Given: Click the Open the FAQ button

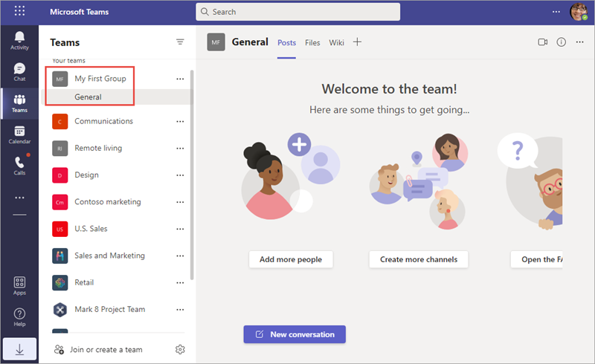Looking at the screenshot, I should pyautogui.click(x=536, y=259).
